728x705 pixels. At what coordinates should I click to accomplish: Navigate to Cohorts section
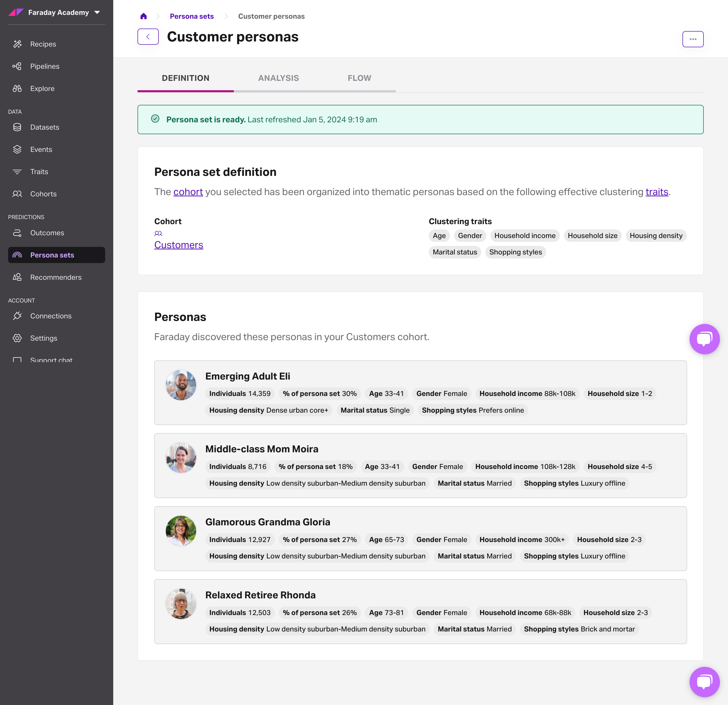(x=43, y=194)
